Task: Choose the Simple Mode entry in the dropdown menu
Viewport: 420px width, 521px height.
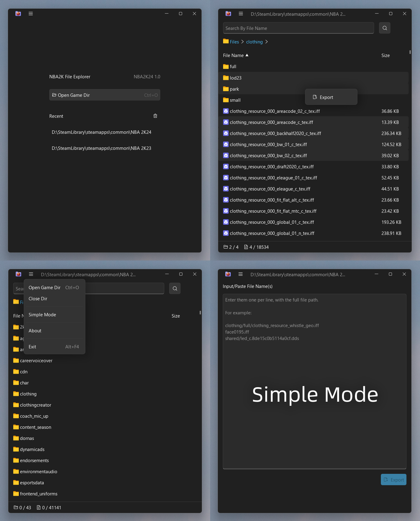Action: pos(42,315)
